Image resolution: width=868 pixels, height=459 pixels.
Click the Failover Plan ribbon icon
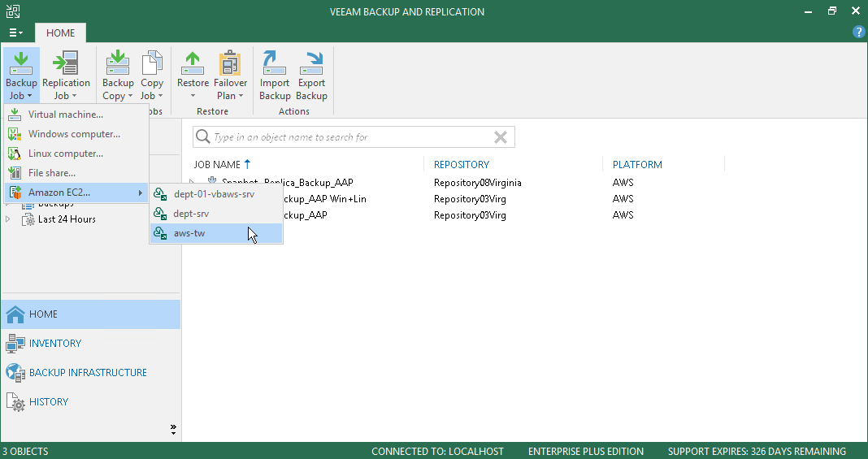coord(230,63)
